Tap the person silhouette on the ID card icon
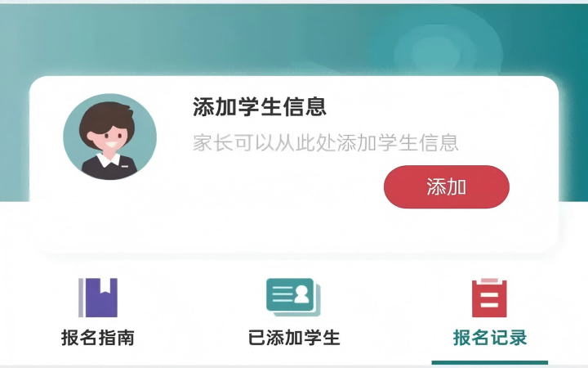 pos(301,294)
